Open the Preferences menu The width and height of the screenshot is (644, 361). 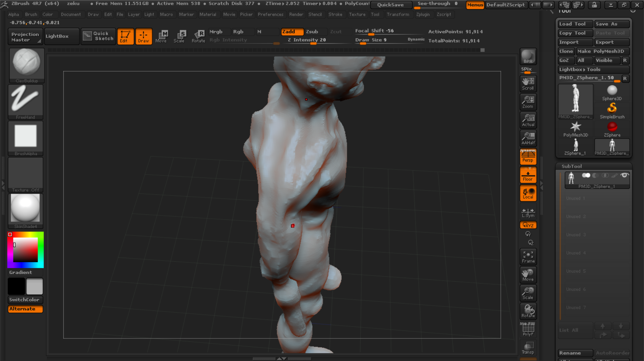[270, 15]
